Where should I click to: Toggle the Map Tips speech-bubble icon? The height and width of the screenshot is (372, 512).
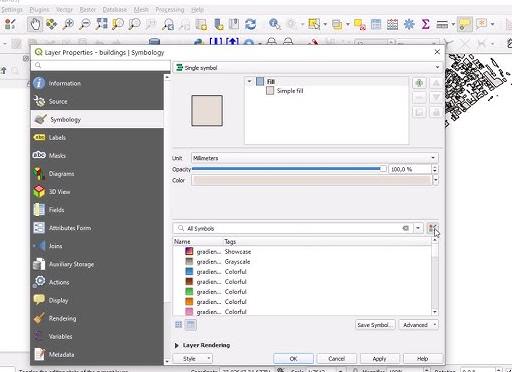(x=464, y=24)
